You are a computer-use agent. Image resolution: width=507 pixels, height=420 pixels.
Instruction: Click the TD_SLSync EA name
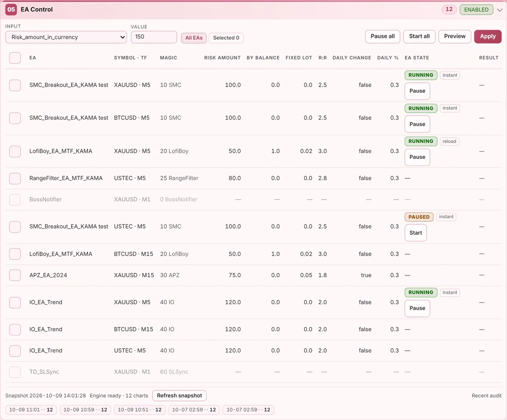(x=44, y=372)
